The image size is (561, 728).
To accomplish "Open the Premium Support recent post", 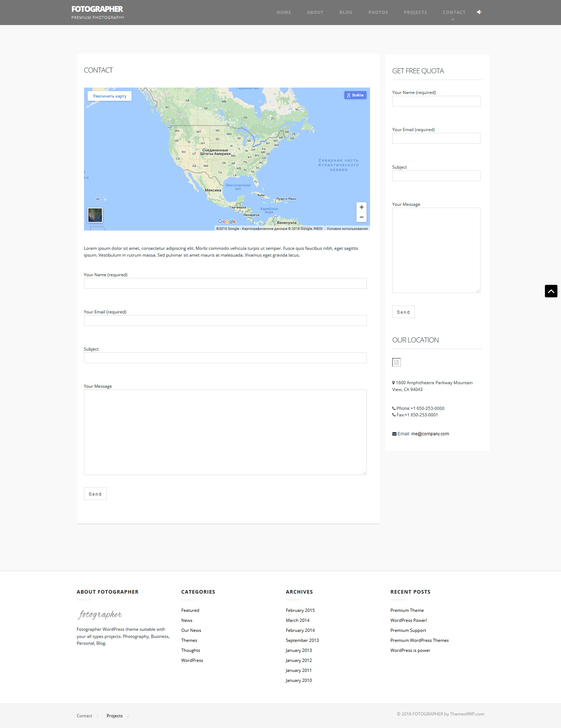I will (x=408, y=630).
